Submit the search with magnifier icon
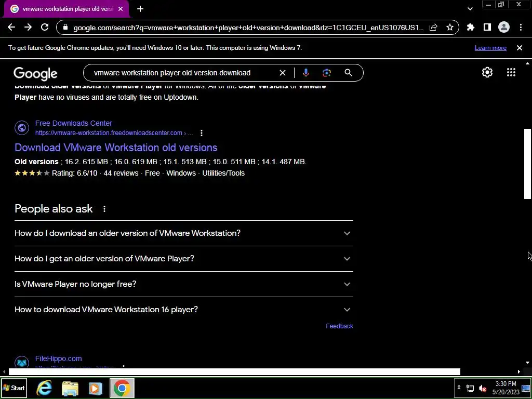The height and width of the screenshot is (399, 532). click(x=348, y=73)
